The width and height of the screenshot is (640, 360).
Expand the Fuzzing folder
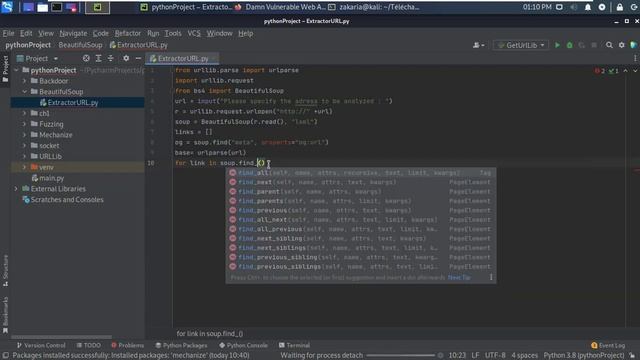click(x=24, y=124)
